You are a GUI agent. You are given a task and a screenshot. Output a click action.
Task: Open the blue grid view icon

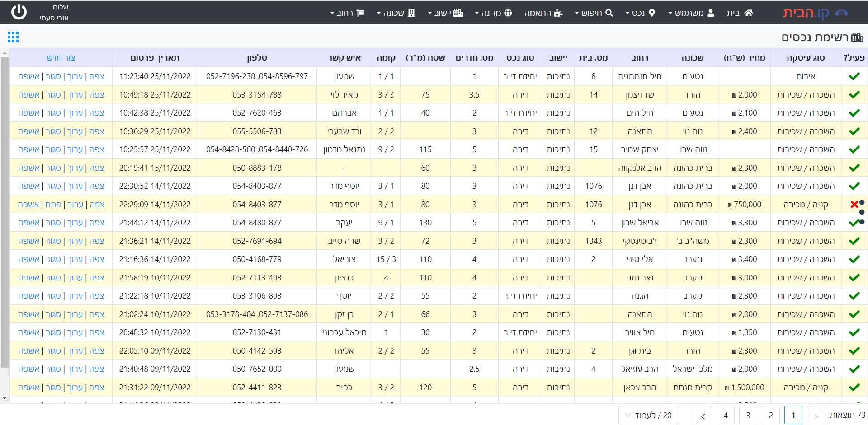[13, 37]
